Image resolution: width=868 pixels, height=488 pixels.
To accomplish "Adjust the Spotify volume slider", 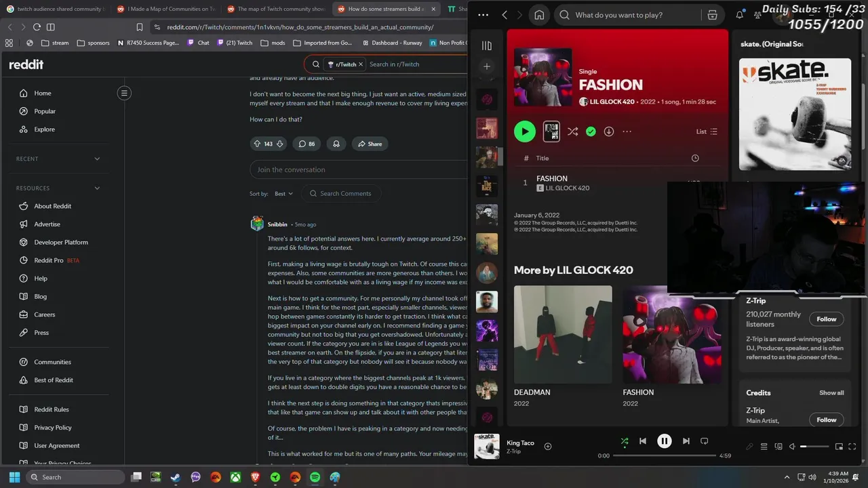I will [x=814, y=447].
